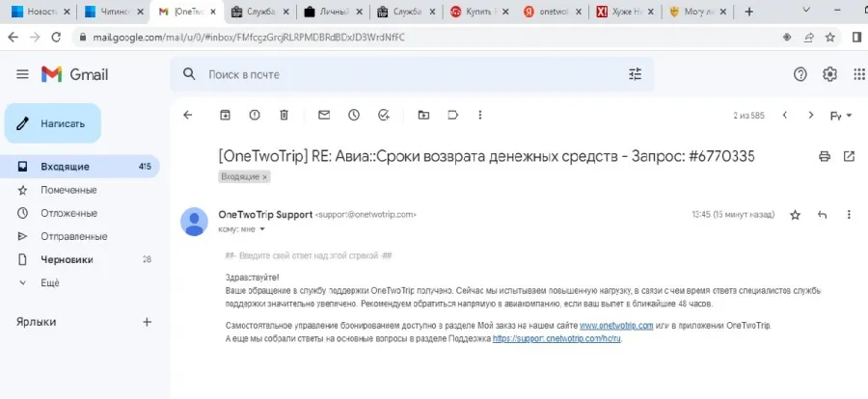Image resolution: width=868 pixels, height=399 pixels.
Task: Add the email to Tasks
Action: click(x=384, y=115)
